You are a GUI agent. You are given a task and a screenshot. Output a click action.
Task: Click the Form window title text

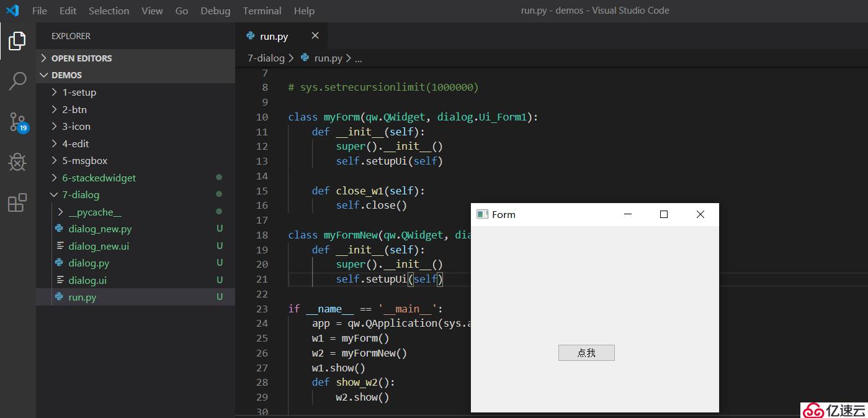coord(504,215)
